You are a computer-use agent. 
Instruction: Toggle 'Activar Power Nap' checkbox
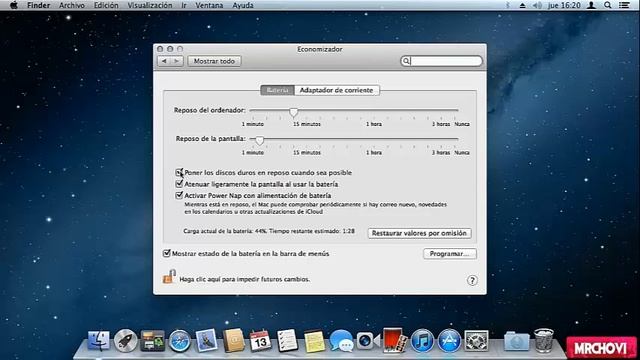pos(179,196)
